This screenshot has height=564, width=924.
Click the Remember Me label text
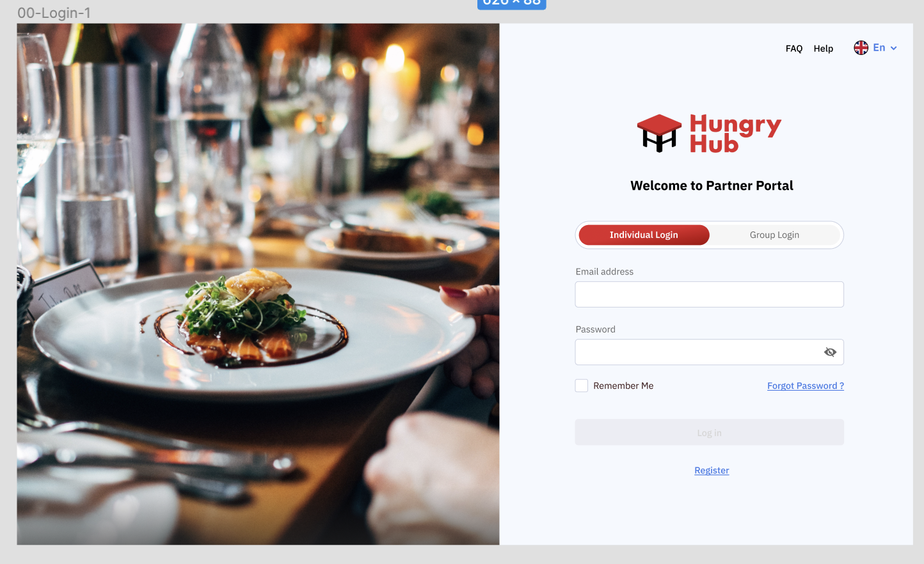tap(623, 386)
